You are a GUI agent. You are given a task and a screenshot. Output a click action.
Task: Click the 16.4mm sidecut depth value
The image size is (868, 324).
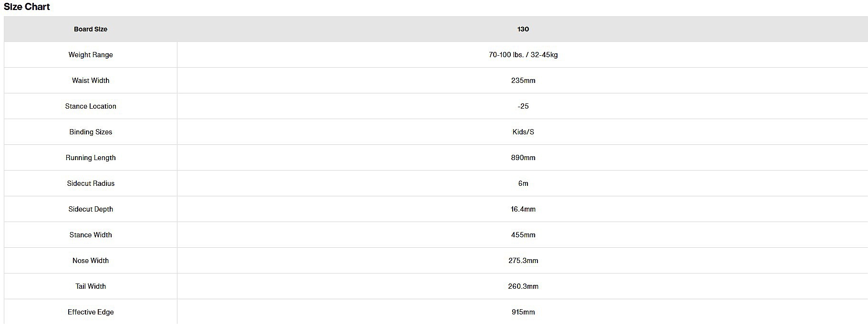point(523,209)
